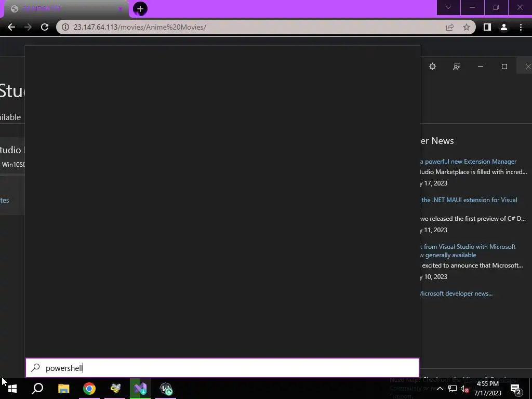Close the Chrome window
Image resolution: width=532 pixels, height=399 pixels.
pyautogui.click(x=520, y=7)
